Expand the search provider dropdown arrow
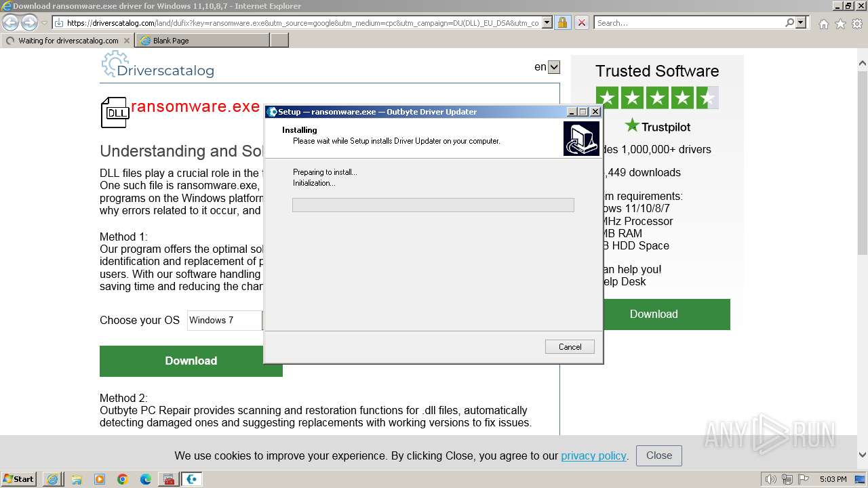This screenshot has height=488, width=868. click(802, 22)
